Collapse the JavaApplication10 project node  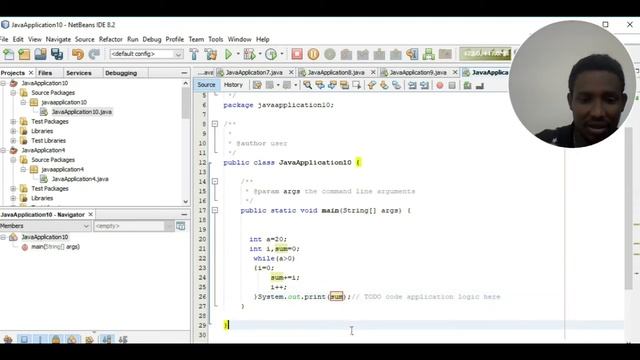coord(3,83)
